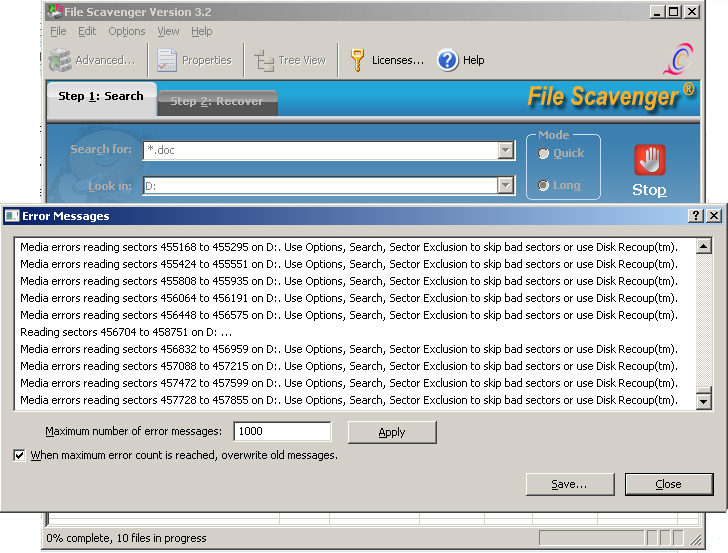Select the error line for sectors 457472 to 457599

[x=349, y=384]
